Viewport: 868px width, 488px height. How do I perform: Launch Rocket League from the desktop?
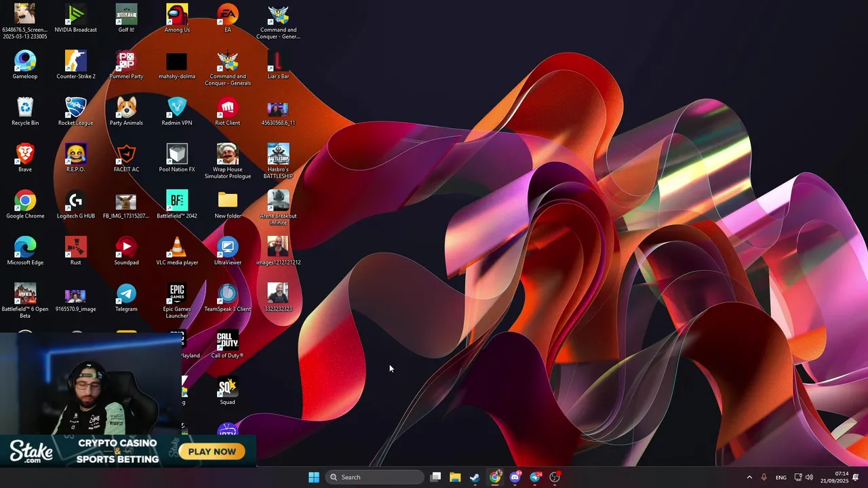tap(75, 112)
